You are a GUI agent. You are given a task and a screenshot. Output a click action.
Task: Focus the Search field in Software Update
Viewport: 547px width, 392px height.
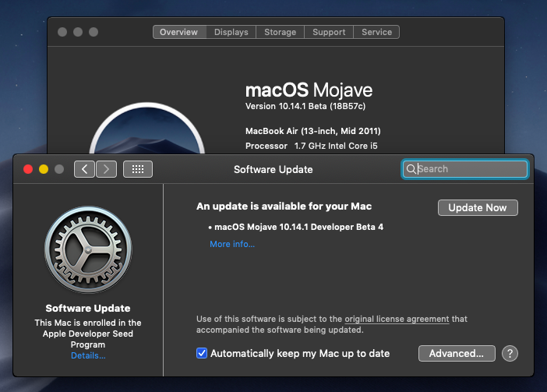point(465,169)
